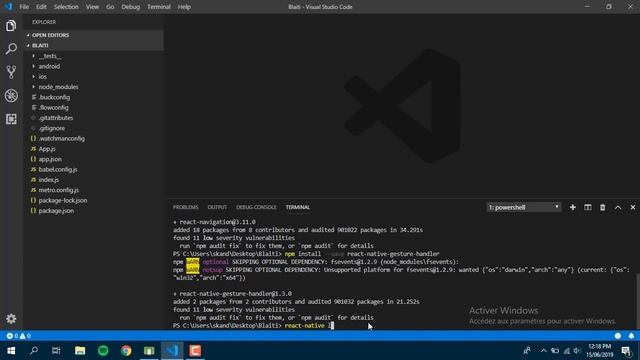Image resolution: width=640 pixels, height=360 pixels.
Task: Open the Extensions view
Action: tap(11, 119)
